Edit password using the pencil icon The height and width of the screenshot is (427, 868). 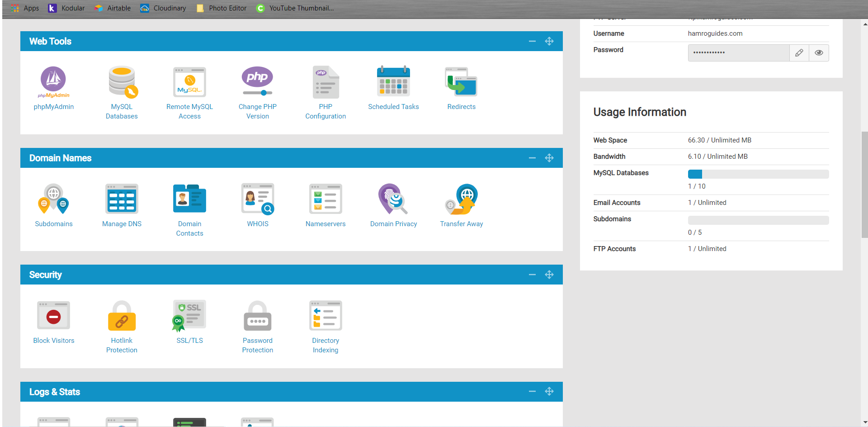point(799,53)
